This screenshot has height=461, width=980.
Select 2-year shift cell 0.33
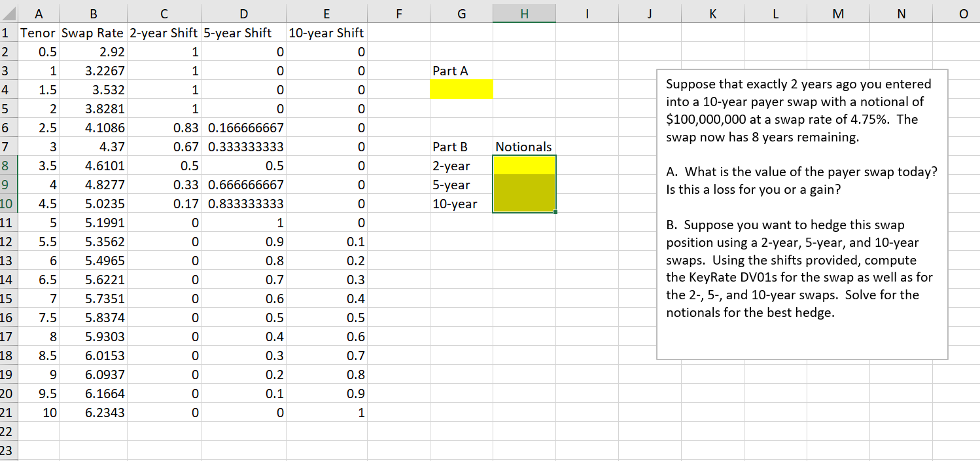coord(164,185)
